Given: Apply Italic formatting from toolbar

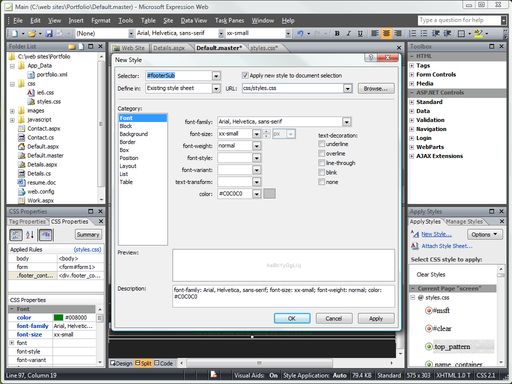Looking at the screenshot, I should pyautogui.click(x=349, y=33).
